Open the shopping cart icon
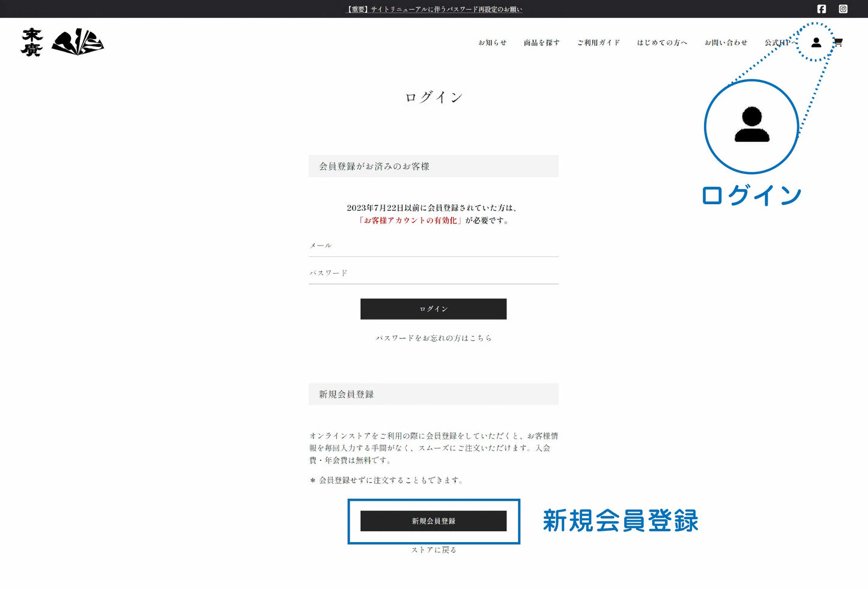Screen dimensions: 868x589 (838, 43)
